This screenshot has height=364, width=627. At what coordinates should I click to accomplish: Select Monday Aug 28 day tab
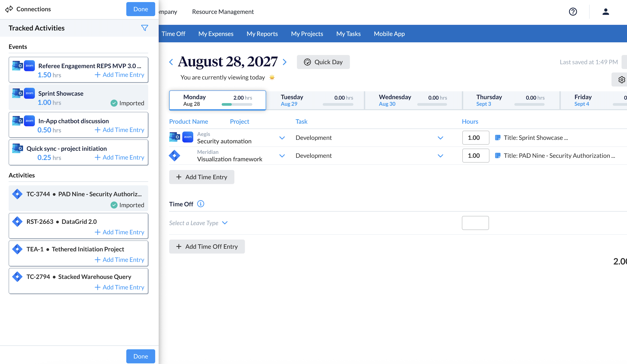coord(217,100)
